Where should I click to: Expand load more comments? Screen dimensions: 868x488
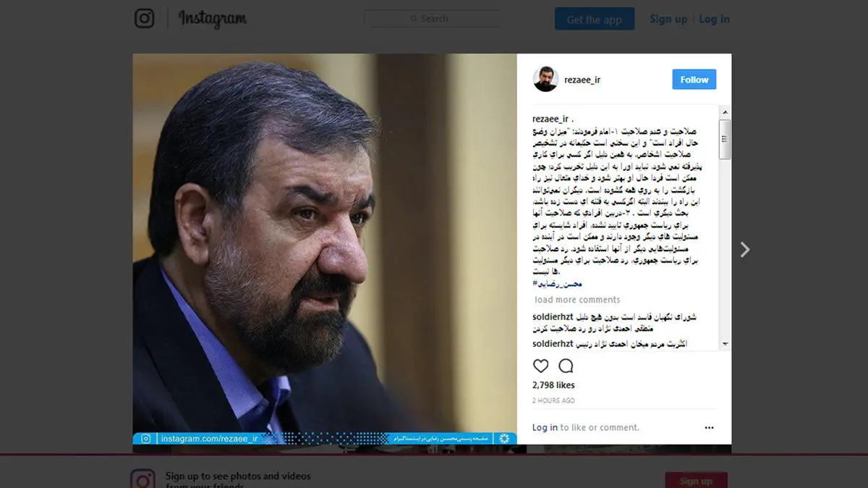tap(577, 300)
